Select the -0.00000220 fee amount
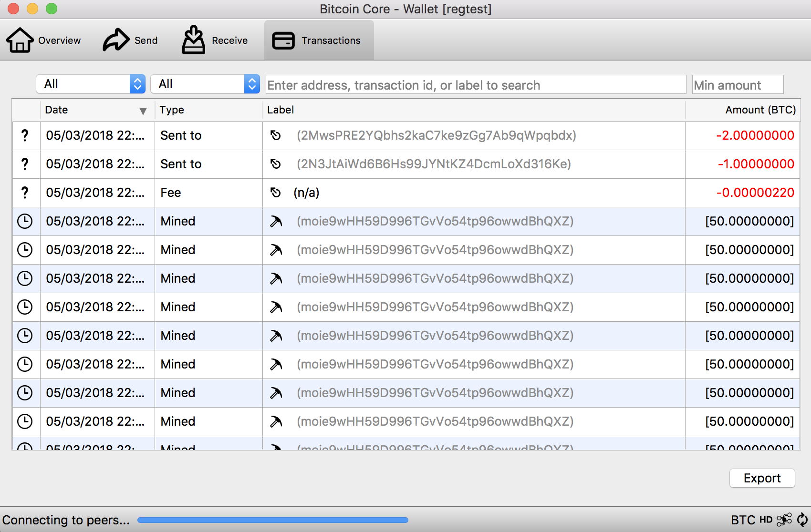Viewport: 811px width, 532px height. (743, 193)
